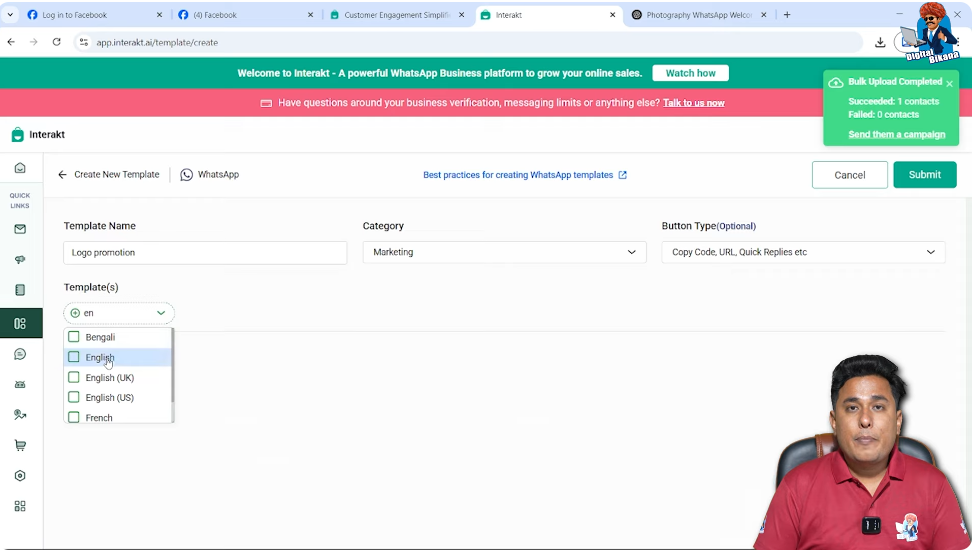Viewport: 972px width, 550px height.
Task: Open the integrations grid icon in sidebar
Action: point(20,506)
